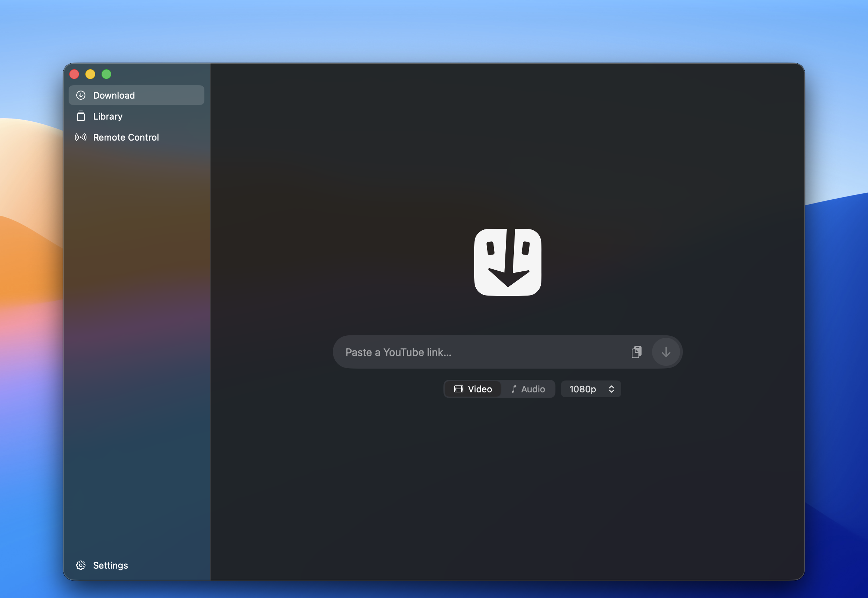Image resolution: width=868 pixels, height=598 pixels.
Task: Start download with the arrow button
Action: point(666,352)
